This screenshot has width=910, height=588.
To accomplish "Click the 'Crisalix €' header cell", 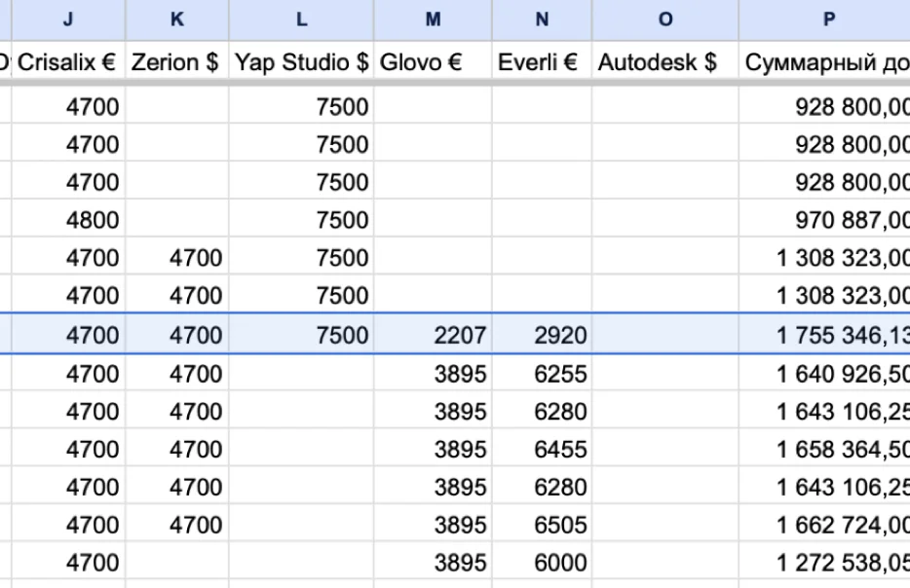I will 68,62.
